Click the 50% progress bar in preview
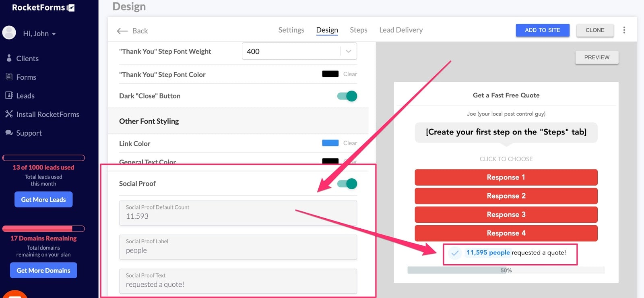This screenshot has height=298, width=644. click(506, 270)
